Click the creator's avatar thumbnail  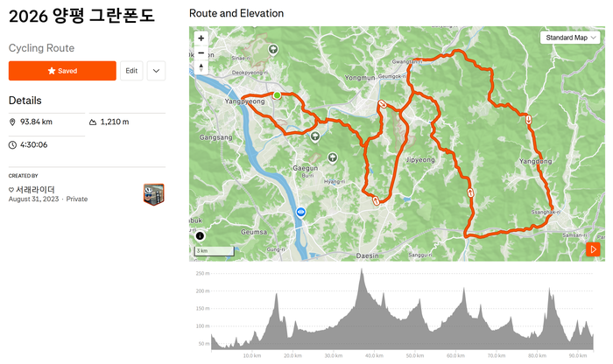point(153,194)
